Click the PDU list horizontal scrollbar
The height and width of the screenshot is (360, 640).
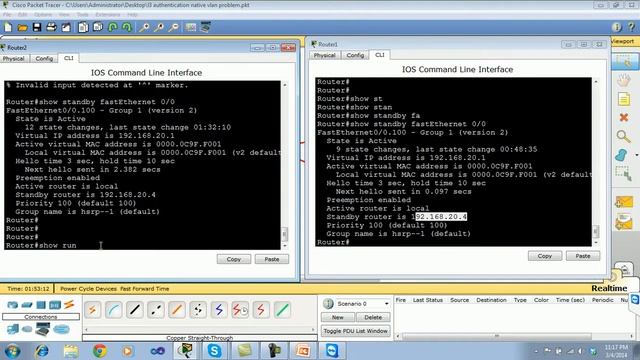click(497, 336)
